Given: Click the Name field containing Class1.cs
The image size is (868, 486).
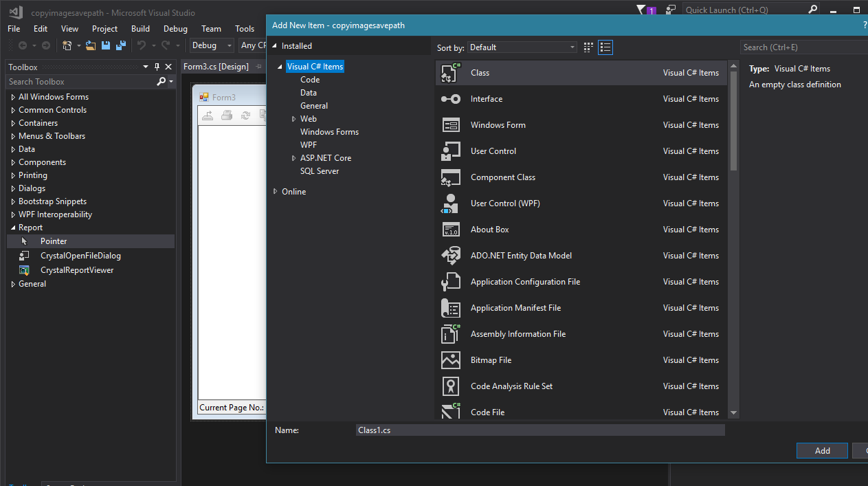Looking at the screenshot, I should tap(540, 430).
